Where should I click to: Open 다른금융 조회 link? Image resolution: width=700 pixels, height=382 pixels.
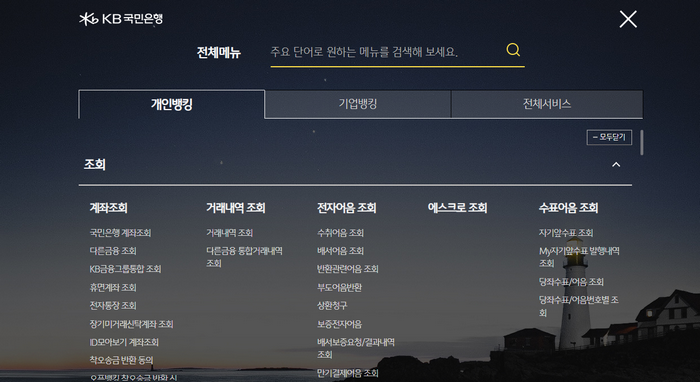click(x=113, y=251)
